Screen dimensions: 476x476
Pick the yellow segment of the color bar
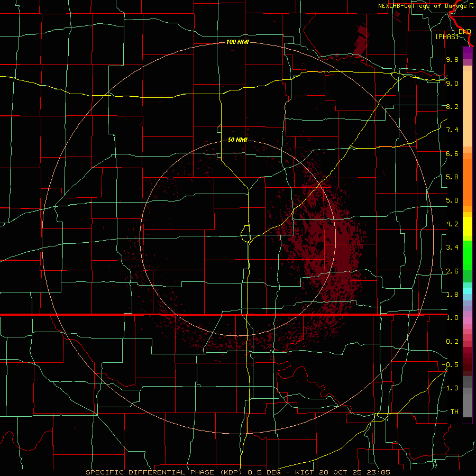coord(467,226)
